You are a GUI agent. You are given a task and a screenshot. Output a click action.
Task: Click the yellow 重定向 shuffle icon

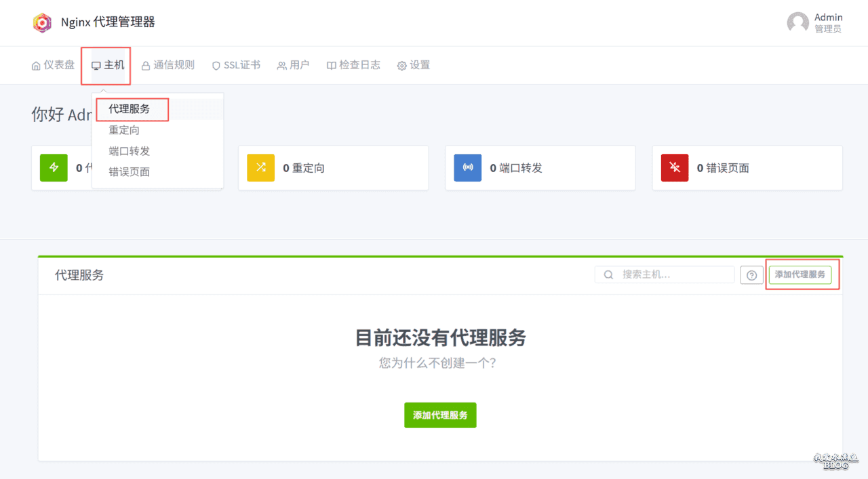[x=260, y=168]
